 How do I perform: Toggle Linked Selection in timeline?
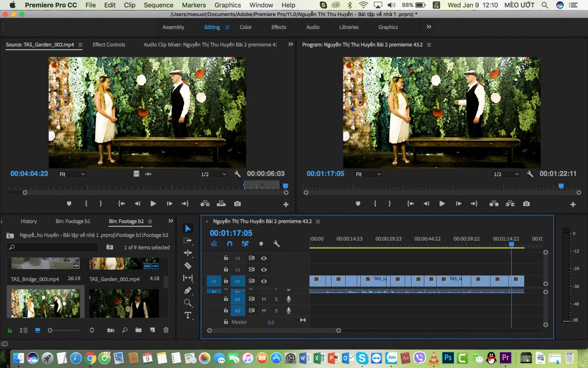point(245,244)
